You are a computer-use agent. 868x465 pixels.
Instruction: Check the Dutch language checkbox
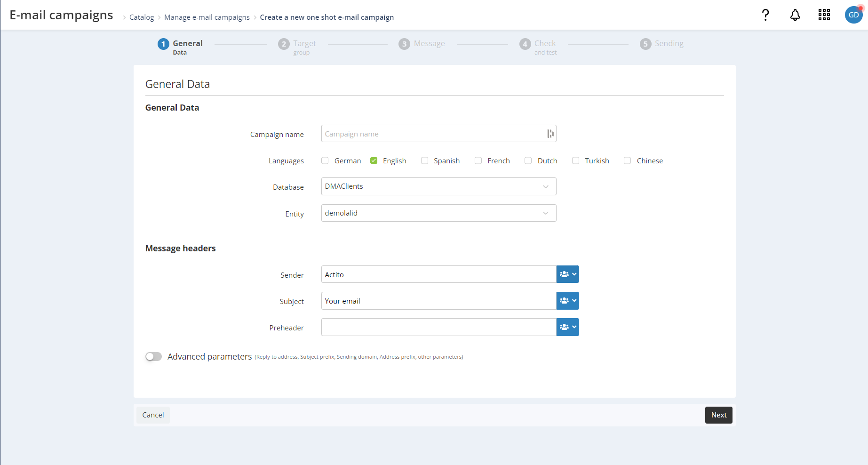point(528,160)
